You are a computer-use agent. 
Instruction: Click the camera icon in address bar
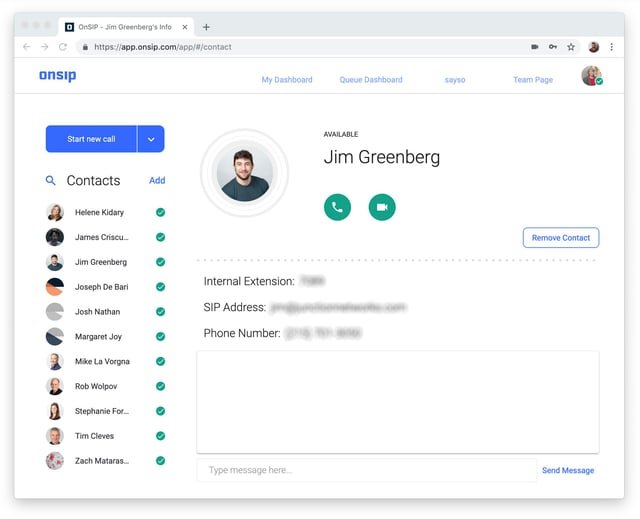(x=535, y=47)
